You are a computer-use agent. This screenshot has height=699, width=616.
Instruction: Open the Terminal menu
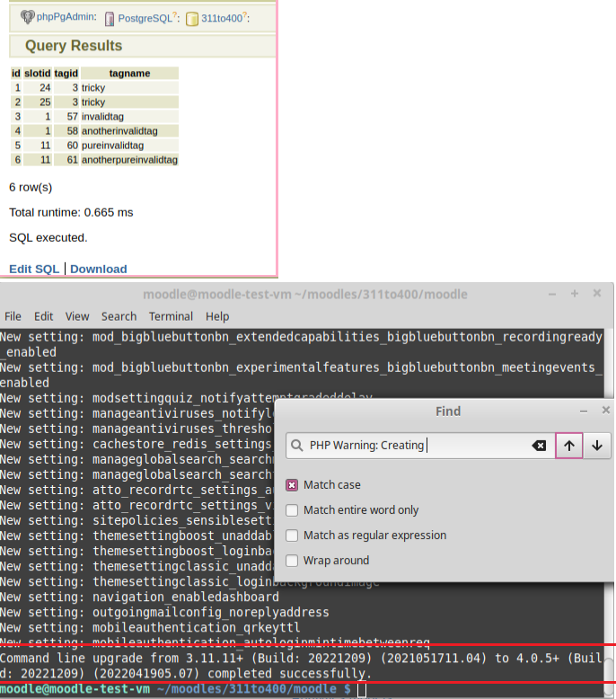[171, 316]
